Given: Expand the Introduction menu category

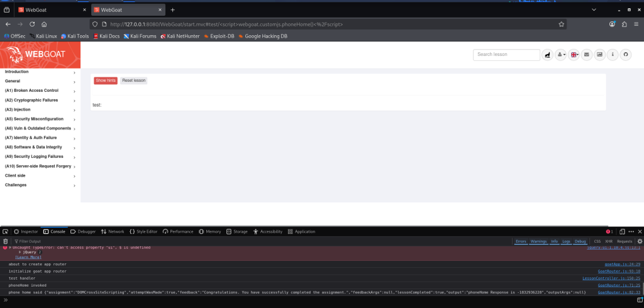Looking at the screenshot, I should 40,72.
